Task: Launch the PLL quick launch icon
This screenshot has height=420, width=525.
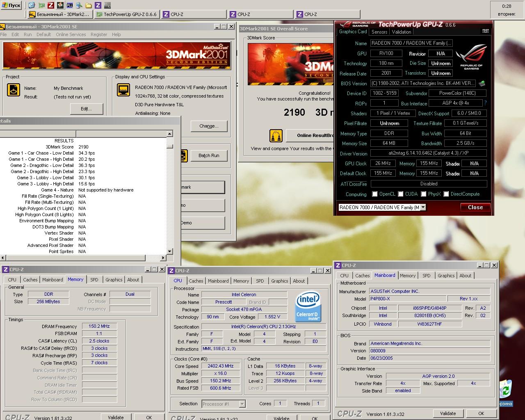Action: (69, 5)
